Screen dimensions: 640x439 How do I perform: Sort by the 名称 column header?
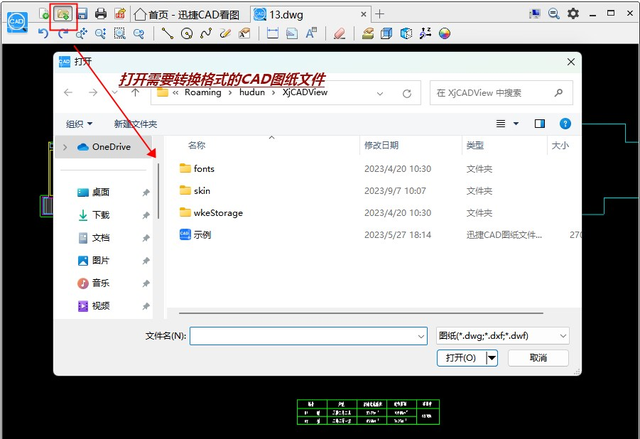197,145
